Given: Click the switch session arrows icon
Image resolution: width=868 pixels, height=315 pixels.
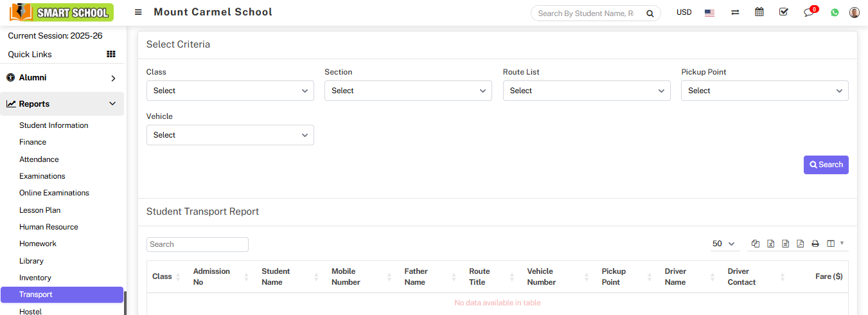Looking at the screenshot, I should 735,12.
